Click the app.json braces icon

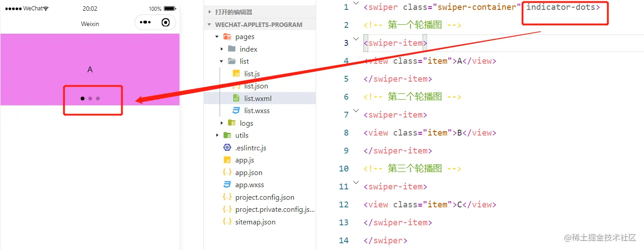(x=227, y=172)
